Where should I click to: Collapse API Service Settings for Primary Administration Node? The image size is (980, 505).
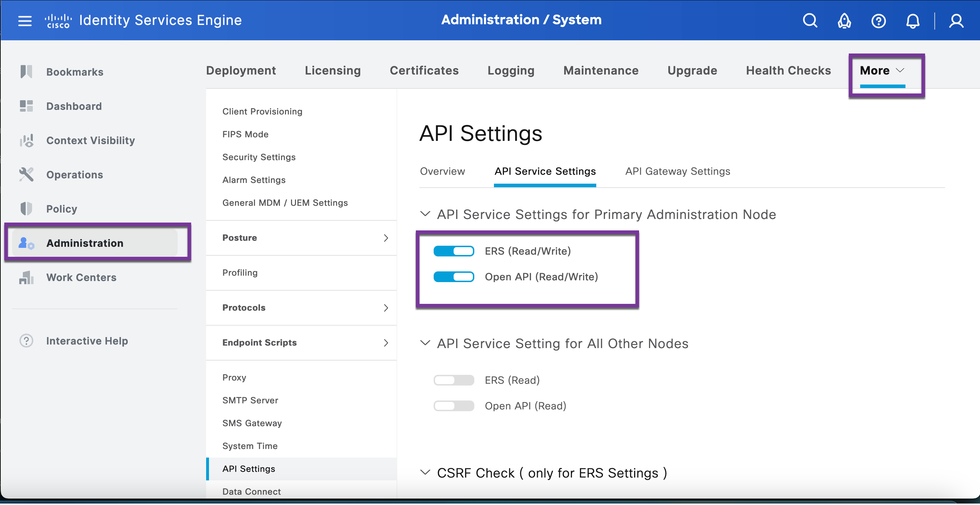[x=425, y=214]
